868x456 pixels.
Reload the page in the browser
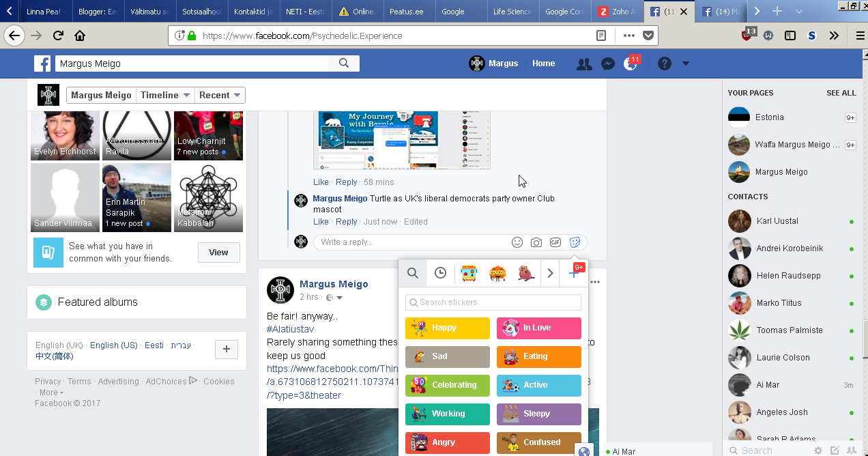tap(58, 35)
